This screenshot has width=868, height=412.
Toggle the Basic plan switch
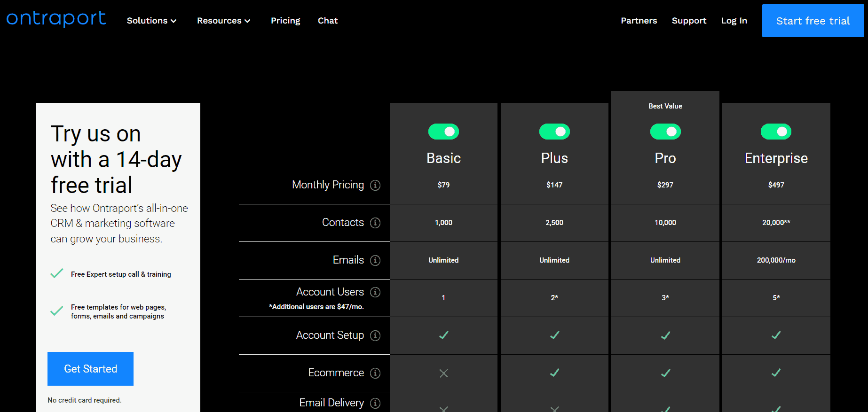coord(443,132)
